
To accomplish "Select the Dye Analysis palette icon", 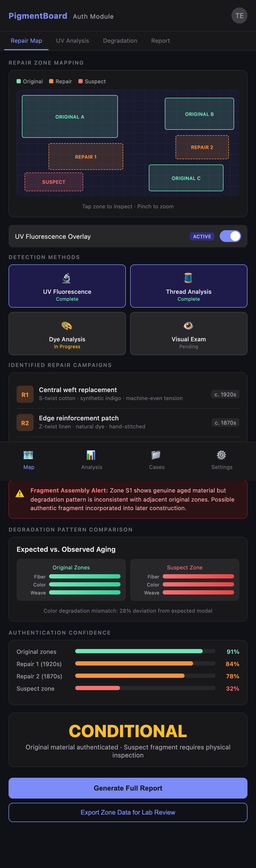I will click(x=67, y=326).
